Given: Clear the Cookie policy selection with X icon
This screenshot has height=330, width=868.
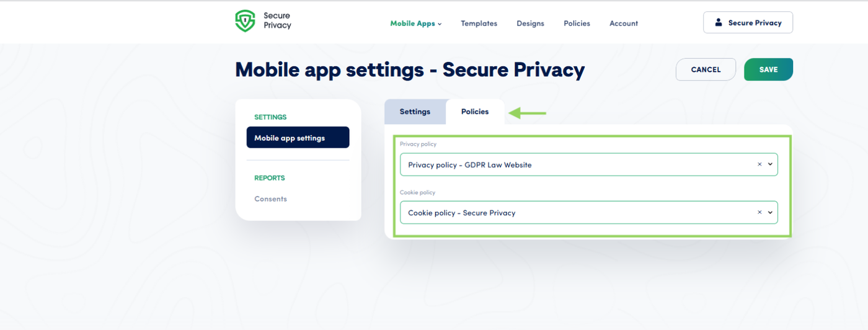Looking at the screenshot, I should click(759, 212).
